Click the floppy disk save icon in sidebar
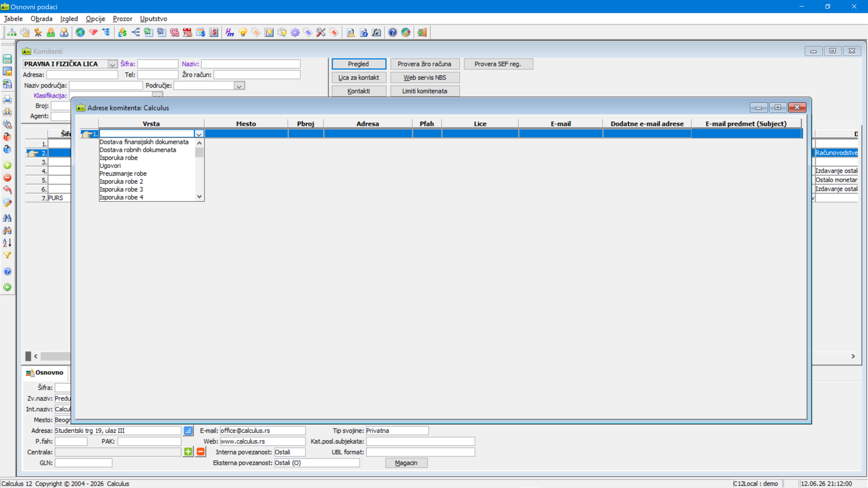The height and width of the screenshot is (488, 868). (x=7, y=59)
